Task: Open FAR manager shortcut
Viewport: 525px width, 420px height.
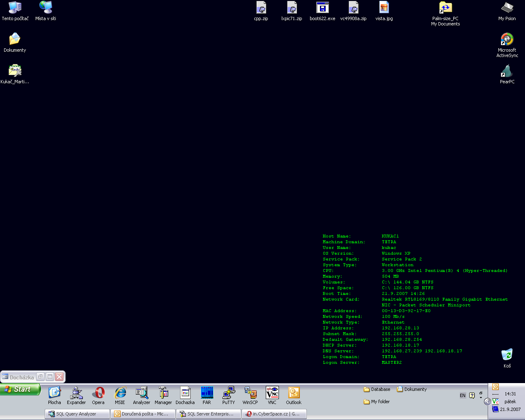Action: tap(207, 393)
